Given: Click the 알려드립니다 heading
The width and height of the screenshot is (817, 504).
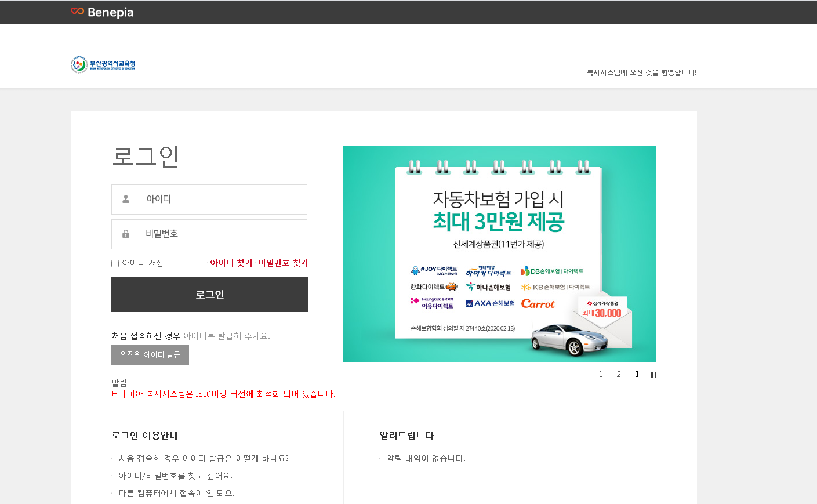Looking at the screenshot, I should (406, 436).
